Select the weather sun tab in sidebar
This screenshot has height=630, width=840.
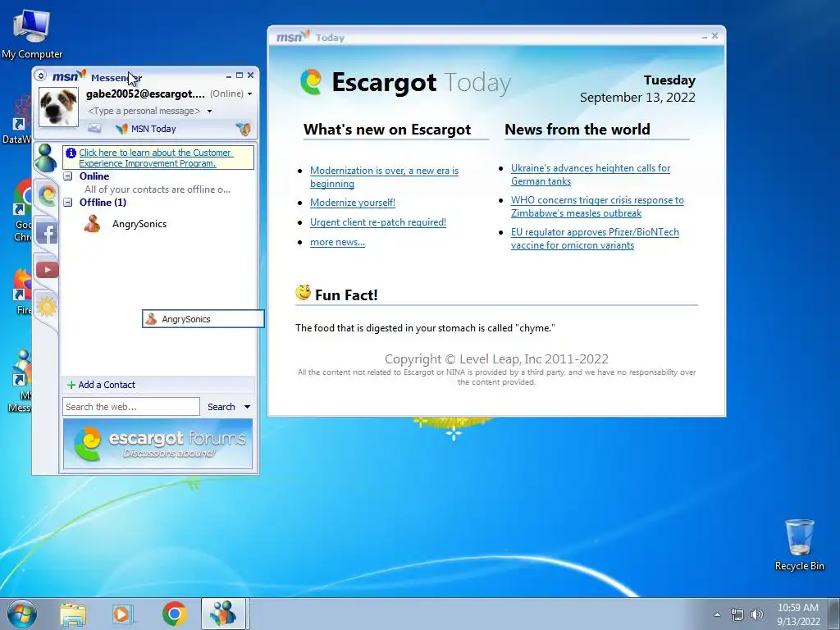(47, 307)
